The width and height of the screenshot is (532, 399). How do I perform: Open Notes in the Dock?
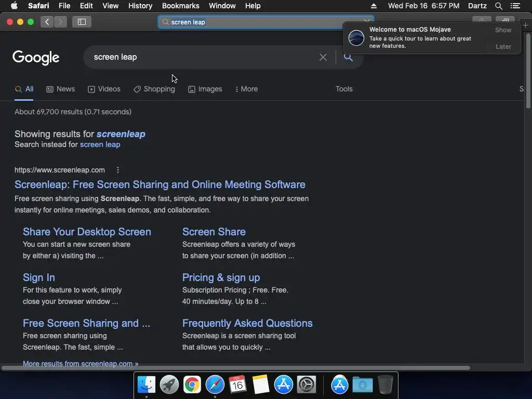(x=261, y=385)
